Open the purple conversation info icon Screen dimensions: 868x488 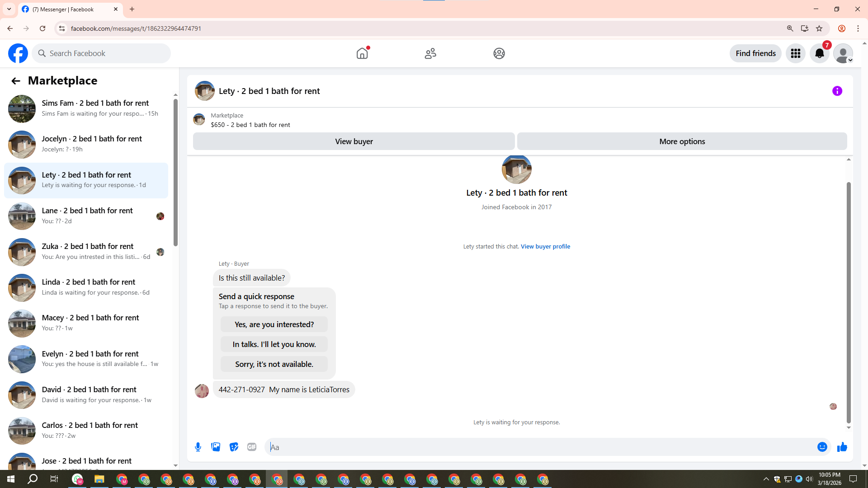point(837,91)
